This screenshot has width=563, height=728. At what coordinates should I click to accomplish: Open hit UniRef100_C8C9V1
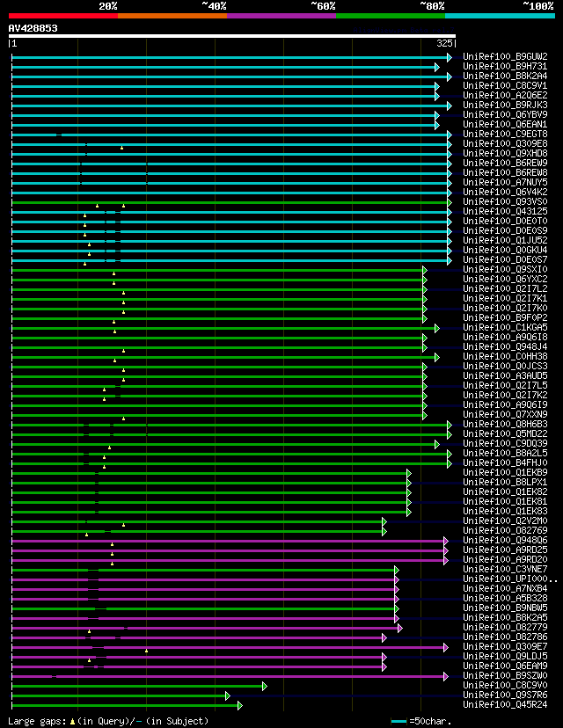(506, 85)
